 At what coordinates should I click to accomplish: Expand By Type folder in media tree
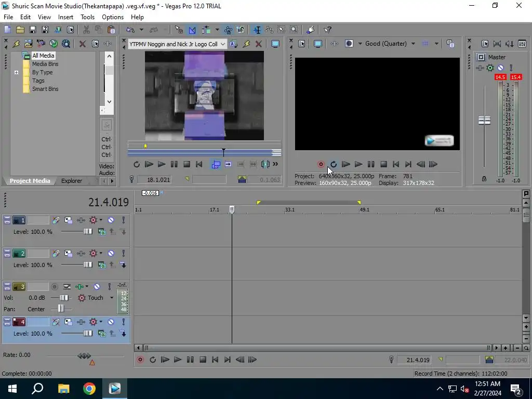tap(16, 72)
